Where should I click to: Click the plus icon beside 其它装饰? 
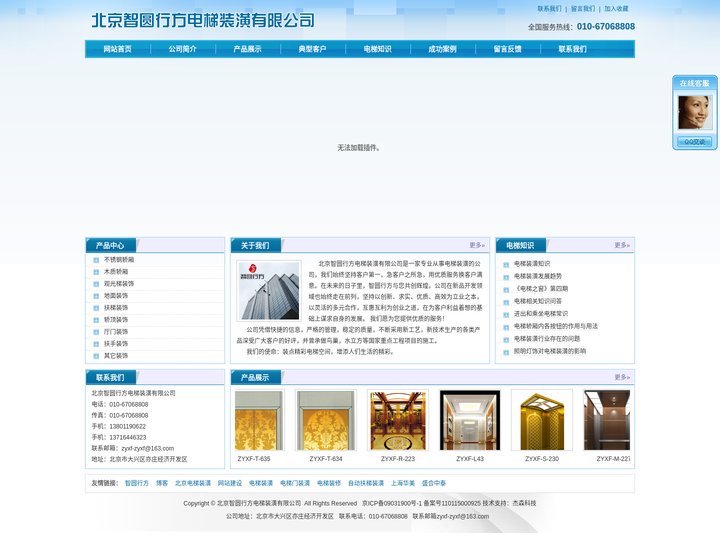[96, 356]
